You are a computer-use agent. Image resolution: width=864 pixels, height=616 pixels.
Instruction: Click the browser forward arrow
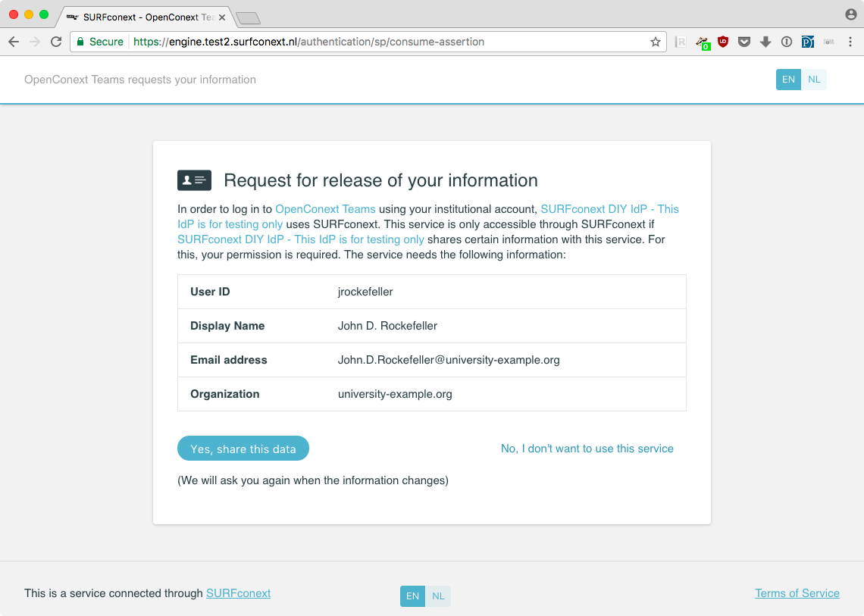pyautogui.click(x=35, y=42)
